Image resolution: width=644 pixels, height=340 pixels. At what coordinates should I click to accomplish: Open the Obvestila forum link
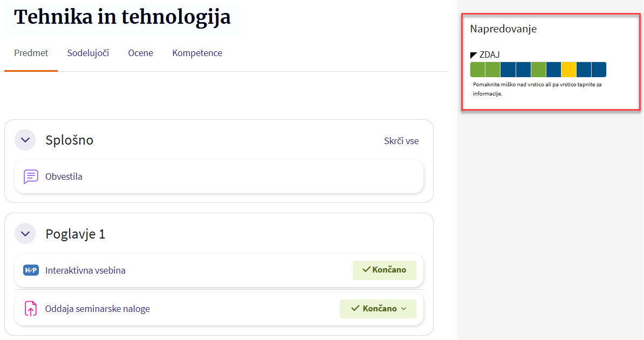tap(64, 176)
